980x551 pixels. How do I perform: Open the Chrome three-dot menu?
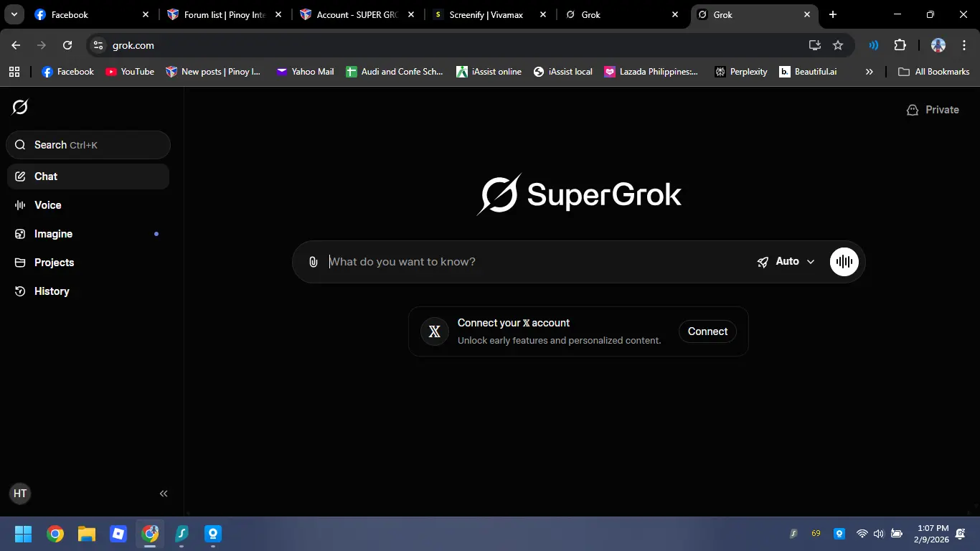click(x=964, y=45)
